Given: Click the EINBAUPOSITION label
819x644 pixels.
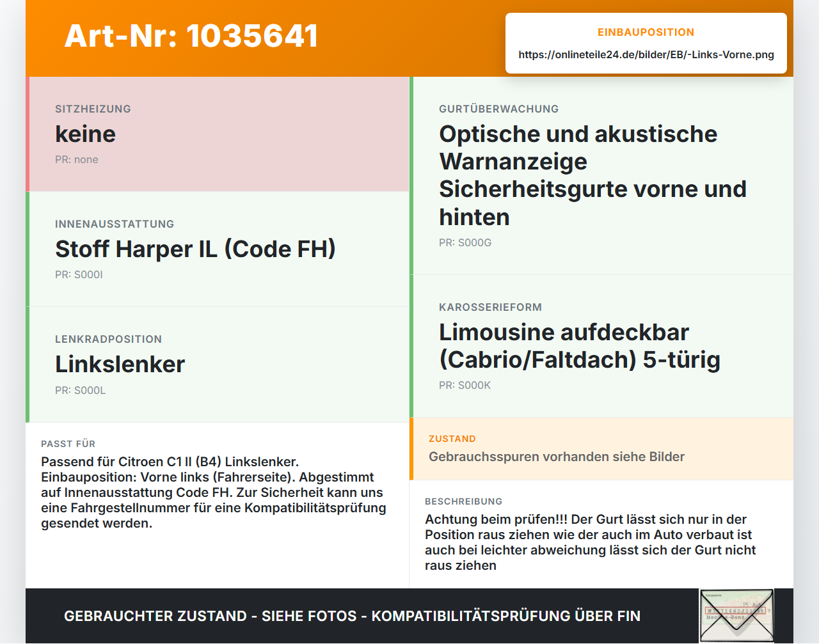Looking at the screenshot, I should [646, 32].
